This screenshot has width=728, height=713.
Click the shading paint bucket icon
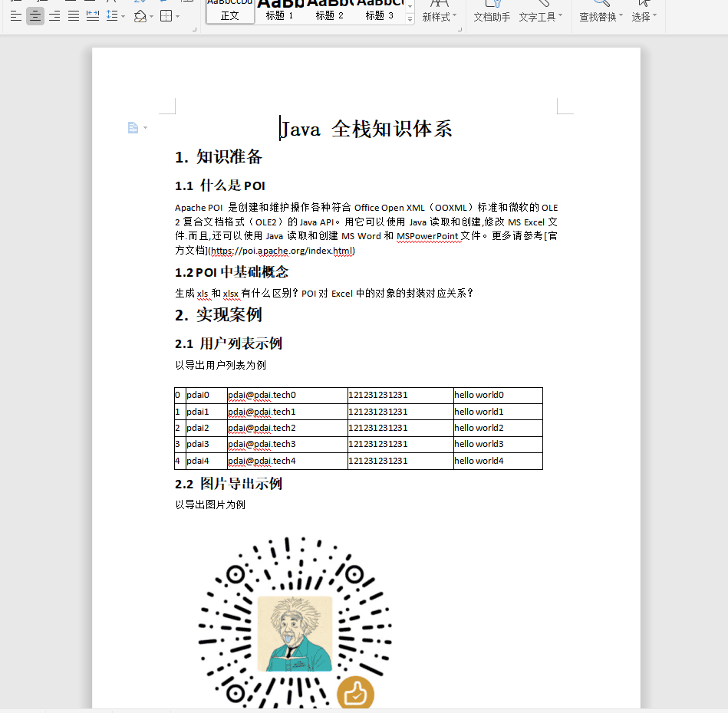(x=140, y=16)
